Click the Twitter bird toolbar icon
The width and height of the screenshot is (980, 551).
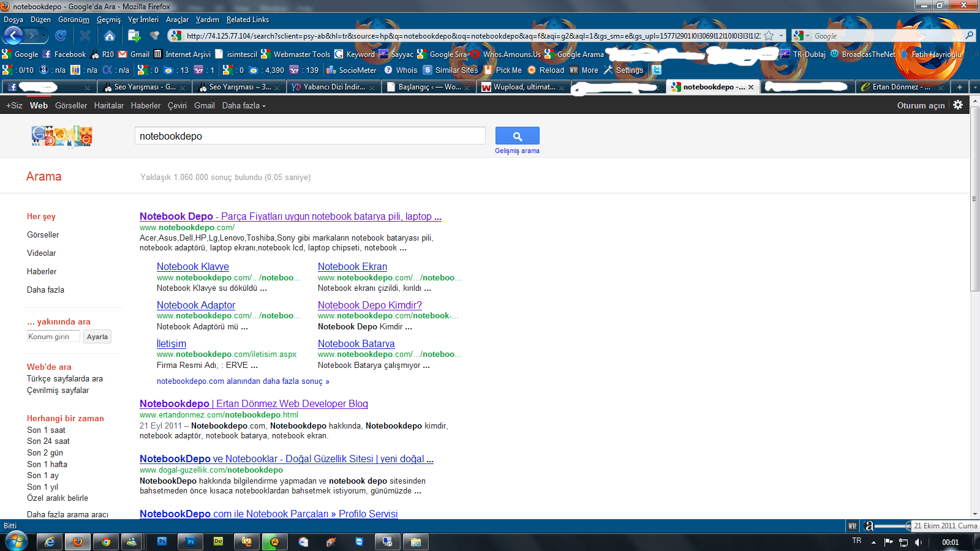(x=657, y=70)
